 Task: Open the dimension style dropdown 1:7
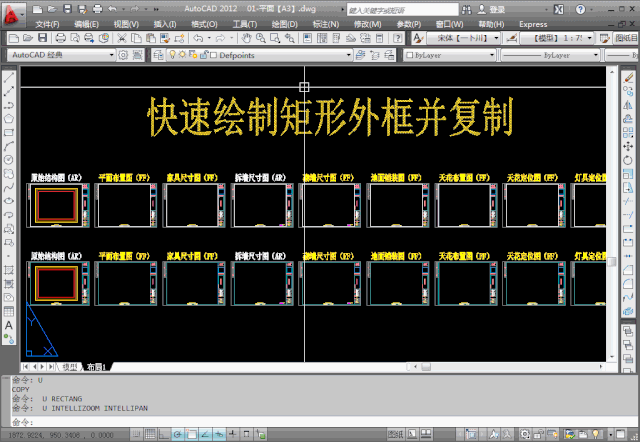click(x=557, y=38)
